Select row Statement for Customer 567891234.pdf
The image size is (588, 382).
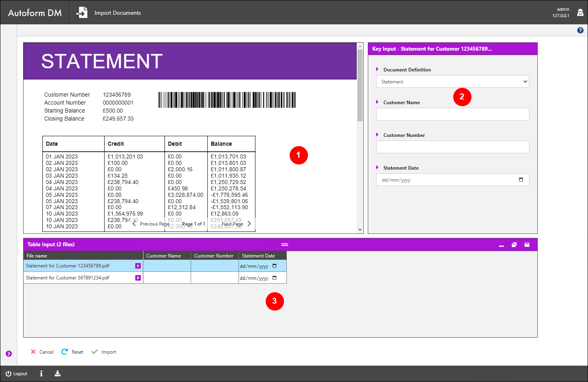point(155,278)
